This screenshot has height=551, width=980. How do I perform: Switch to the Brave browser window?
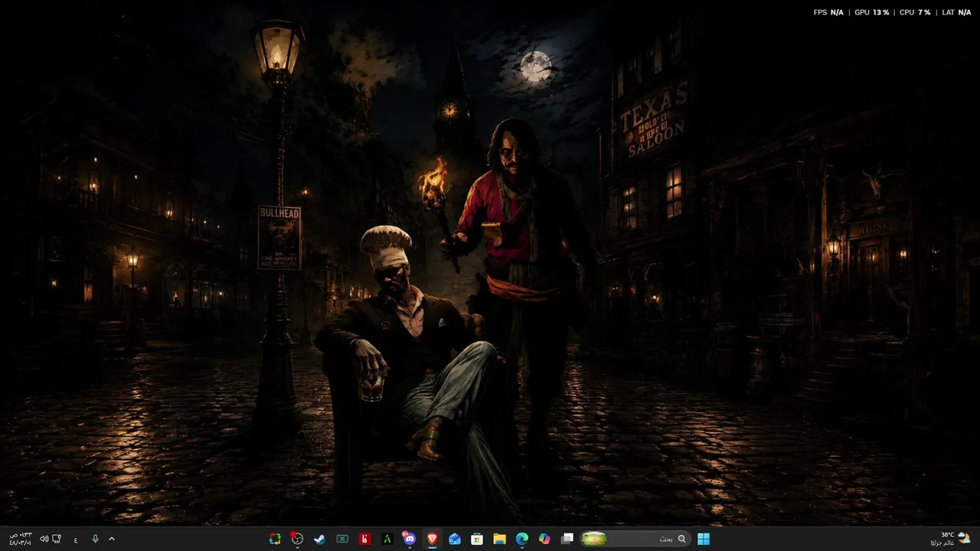coord(432,539)
